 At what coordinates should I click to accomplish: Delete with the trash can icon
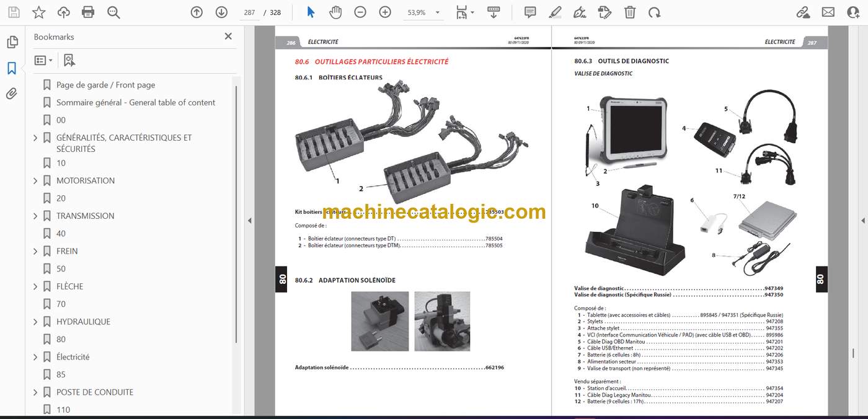point(629,12)
